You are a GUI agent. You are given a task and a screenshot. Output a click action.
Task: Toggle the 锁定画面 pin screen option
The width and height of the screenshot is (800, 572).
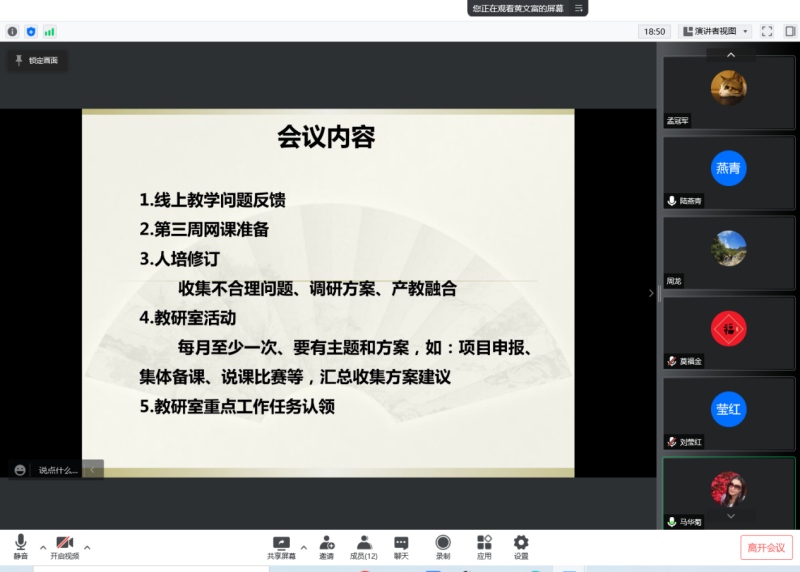pyautogui.click(x=36, y=61)
